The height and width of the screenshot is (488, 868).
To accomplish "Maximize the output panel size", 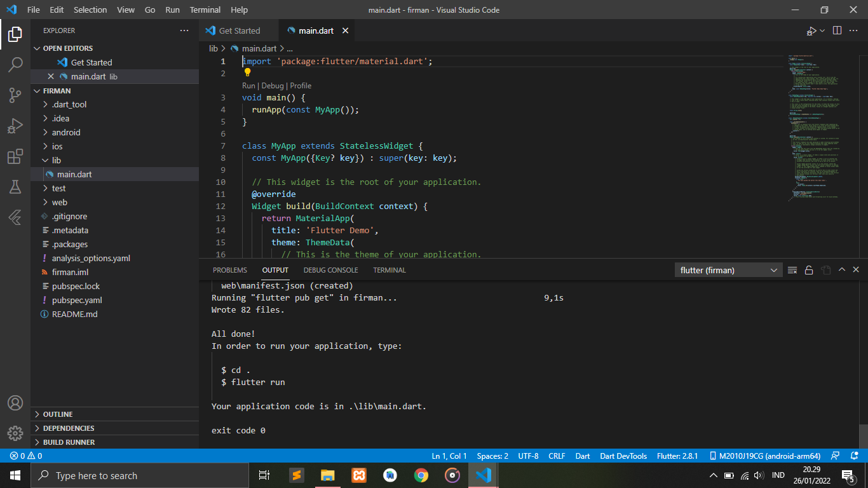I will click(x=842, y=270).
